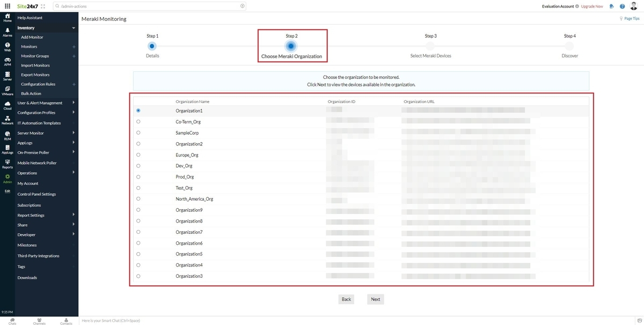Screen dimensions: 644x325
Task: Open Downloads in the side menu
Action: (x=27, y=278)
